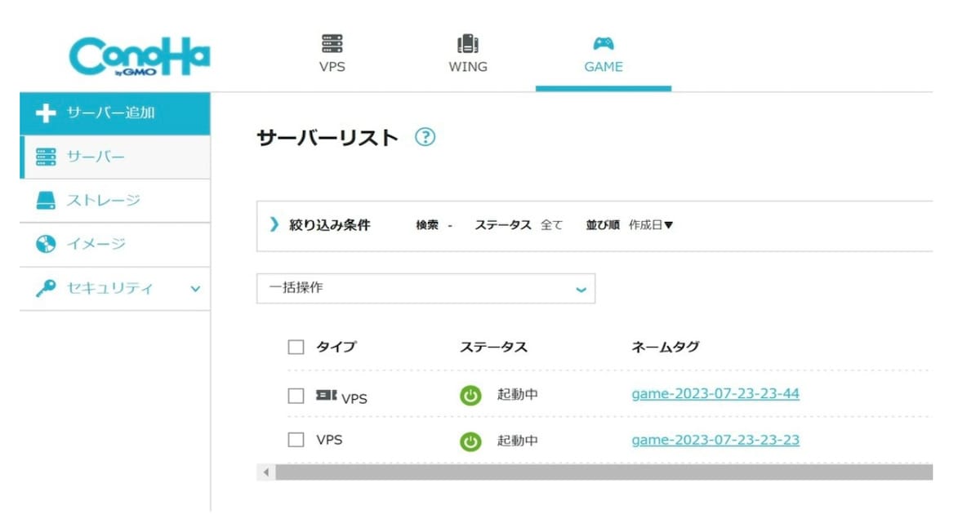Check the box for game-2023-07-23-23-23 row

pos(296,440)
